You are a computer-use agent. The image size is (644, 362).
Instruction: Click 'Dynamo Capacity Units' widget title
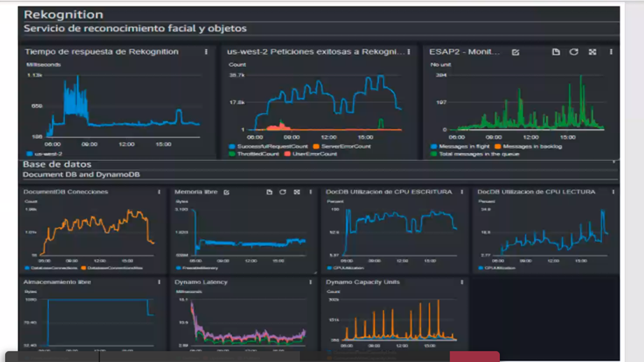coord(363,282)
